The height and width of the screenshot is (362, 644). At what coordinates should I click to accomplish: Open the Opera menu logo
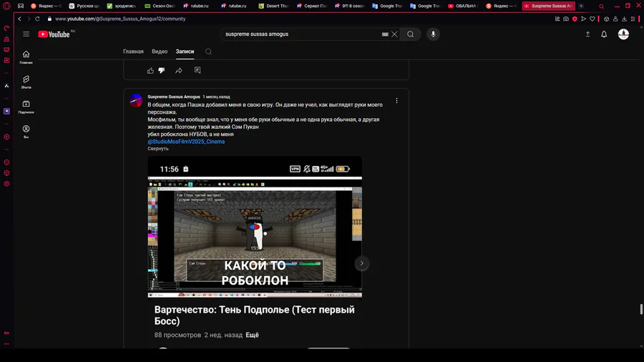[6, 6]
